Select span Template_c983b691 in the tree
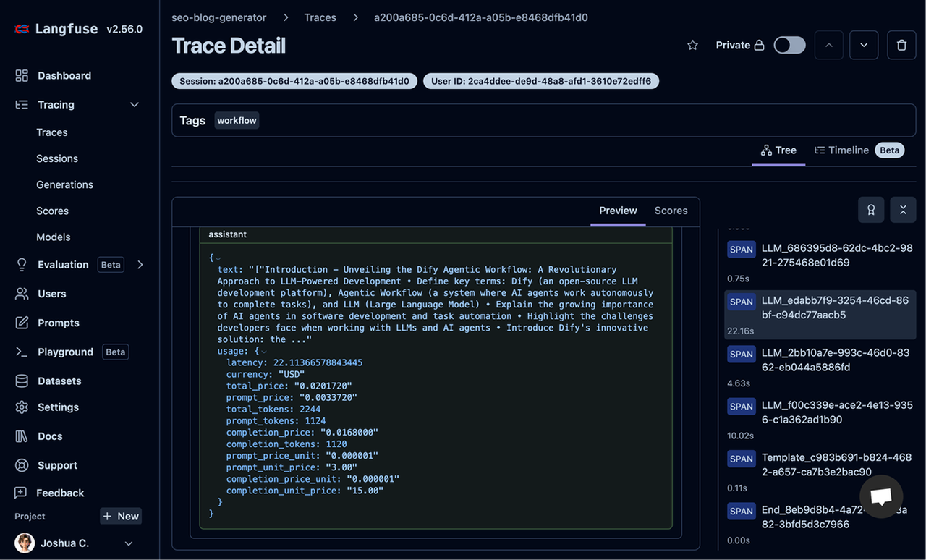926x560 pixels. pos(820,472)
